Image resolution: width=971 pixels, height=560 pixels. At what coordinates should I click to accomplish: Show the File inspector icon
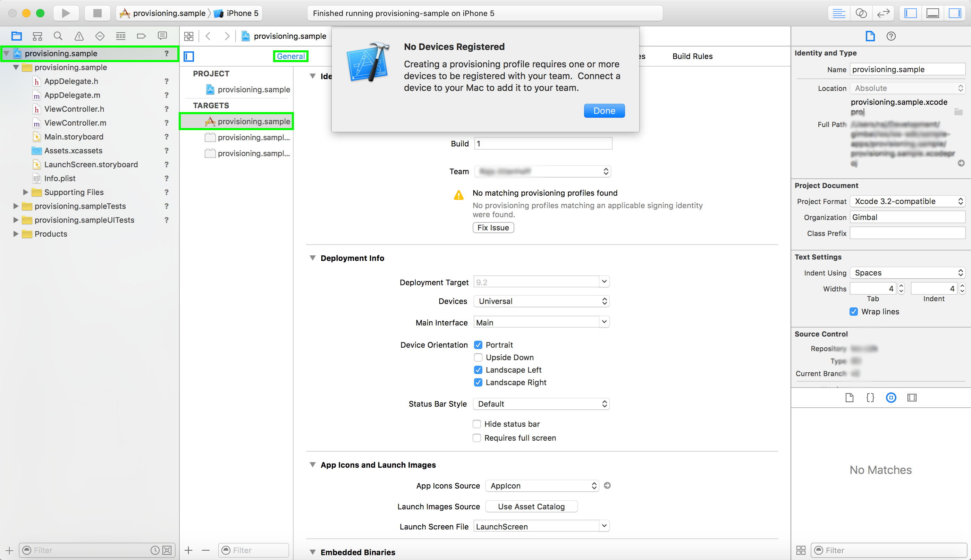point(870,36)
